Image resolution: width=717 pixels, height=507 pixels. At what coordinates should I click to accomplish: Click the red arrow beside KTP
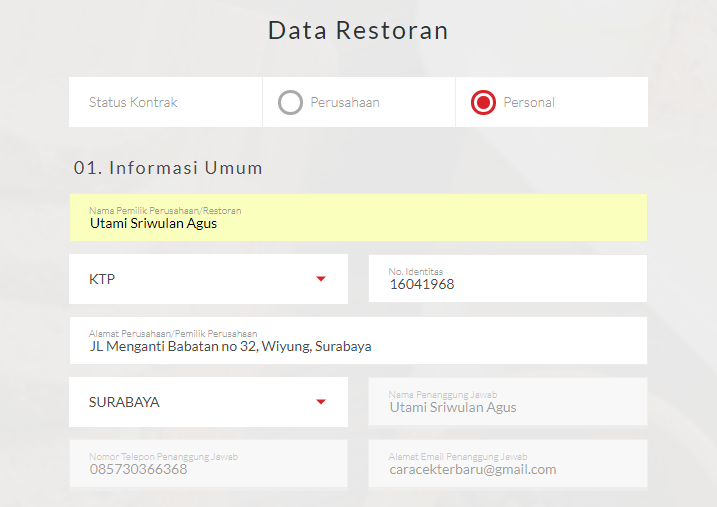[321, 279]
